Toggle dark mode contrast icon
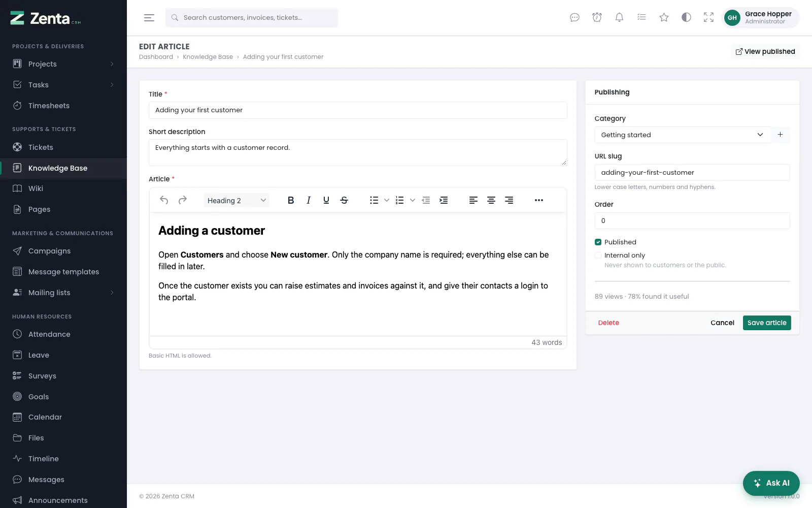 click(x=686, y=18)
